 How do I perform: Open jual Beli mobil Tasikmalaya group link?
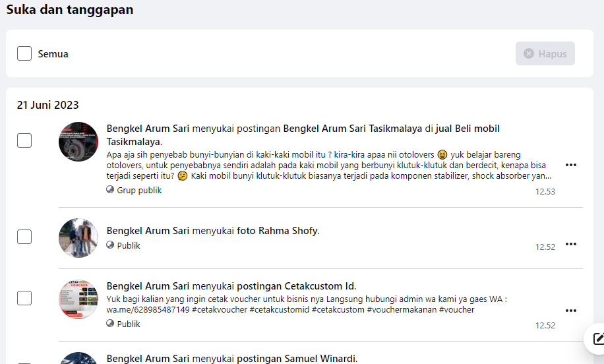[x=303, y=135]
